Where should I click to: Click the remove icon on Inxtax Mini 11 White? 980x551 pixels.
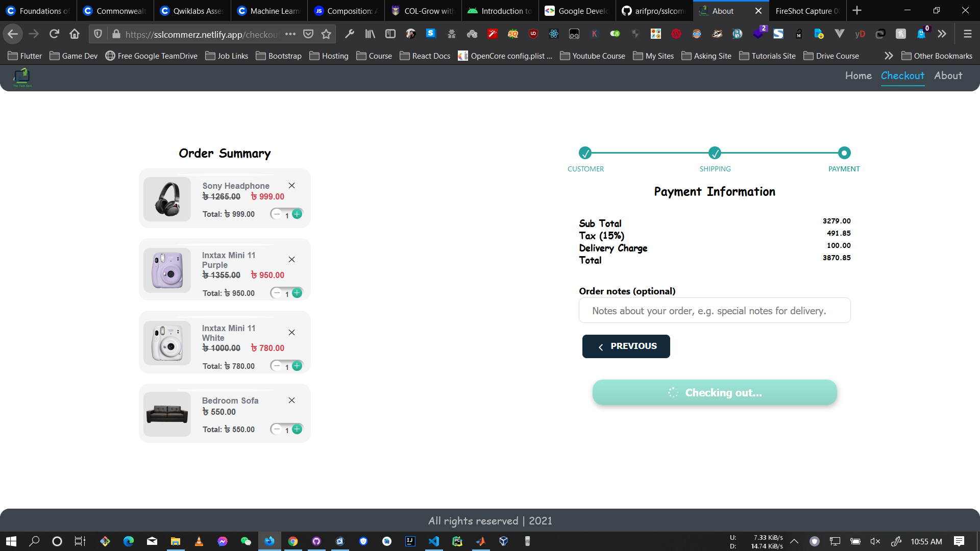[291, 332]
